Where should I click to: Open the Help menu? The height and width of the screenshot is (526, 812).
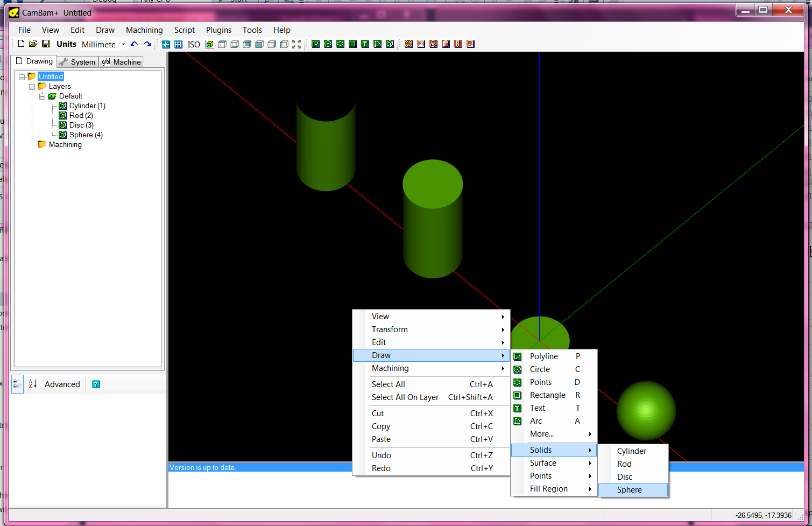click(282, 30)
